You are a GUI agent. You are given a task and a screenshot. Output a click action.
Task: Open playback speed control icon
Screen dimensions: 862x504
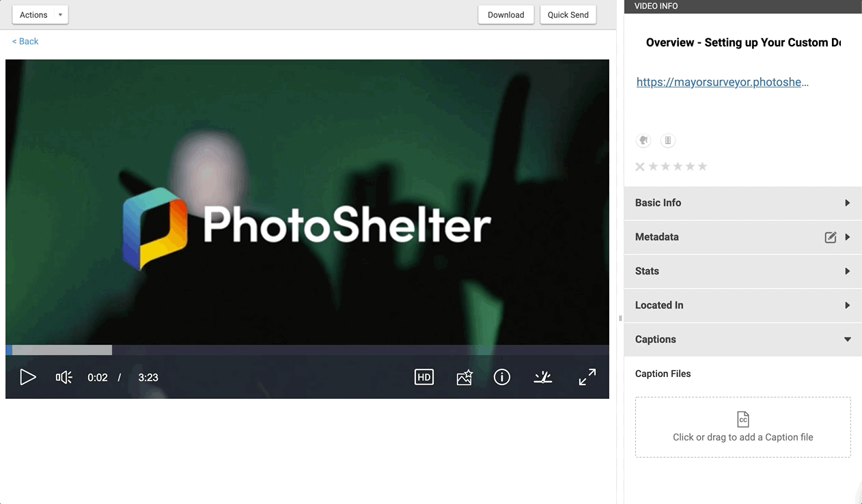543,377
